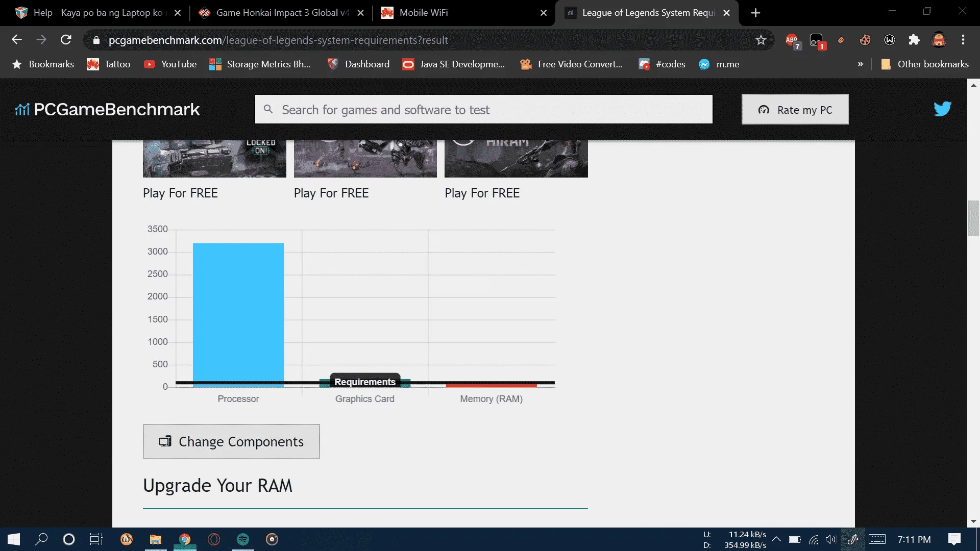Click the Graphics Card axis label
The width and height of the screenshot is (980, 551).
[365, 399]
